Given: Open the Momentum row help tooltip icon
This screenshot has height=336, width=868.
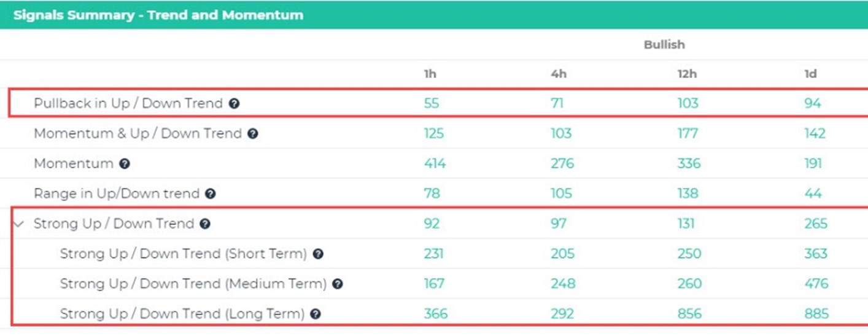Looking at the screenshot, I should (x=125, y=164).
